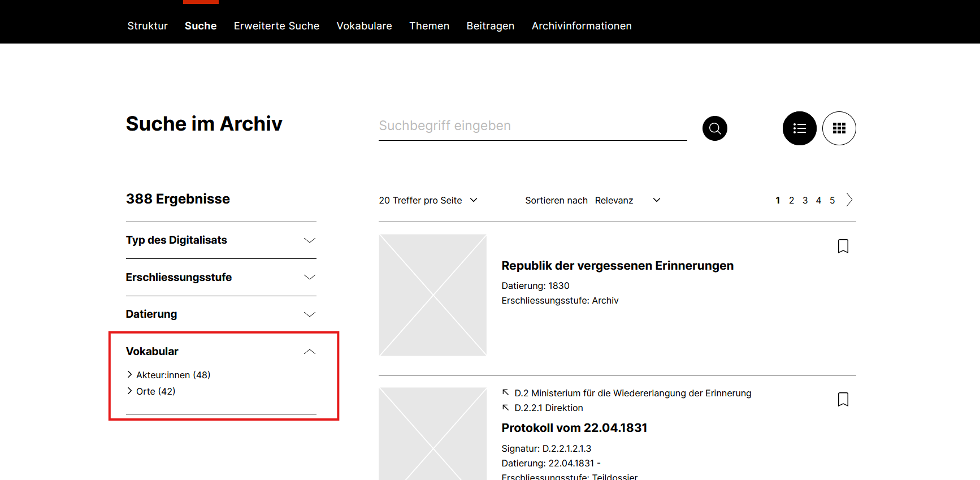Go to results page 2

[791, 200]
